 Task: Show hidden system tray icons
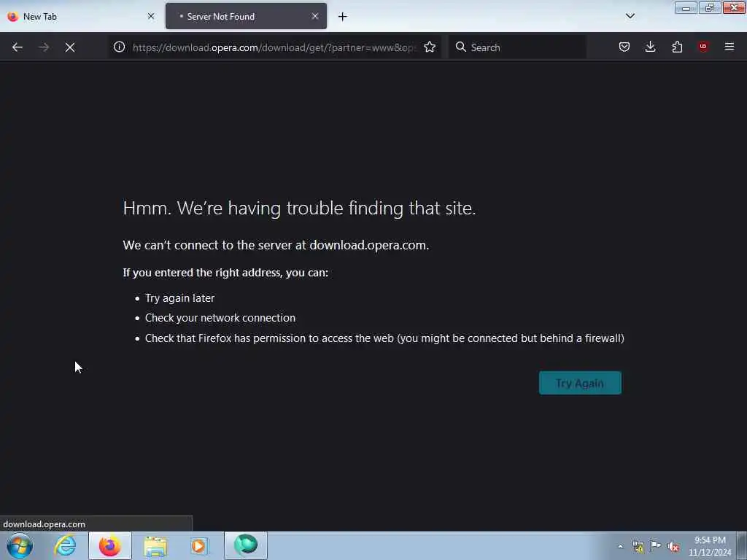click(x=620, y=546)
